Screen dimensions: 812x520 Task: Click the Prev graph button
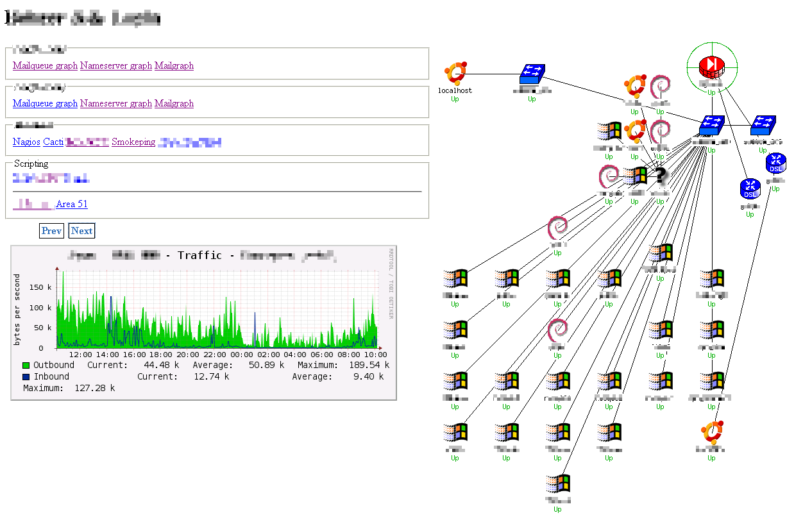[x=51, y=231]
